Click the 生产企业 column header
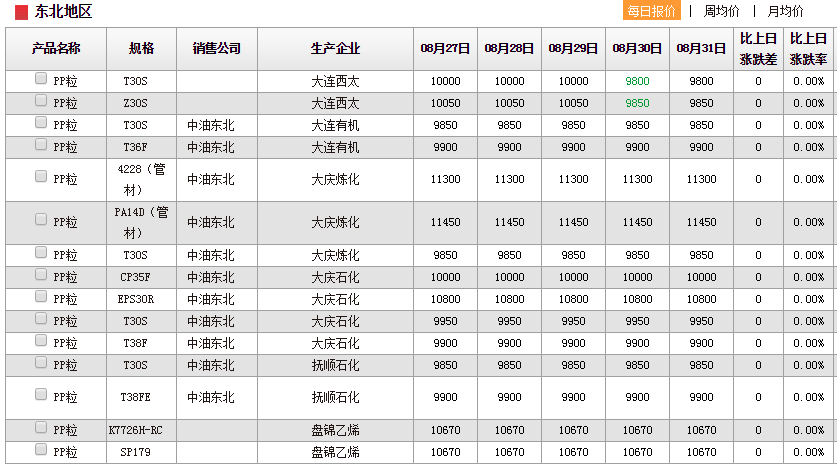Screen dimensions: 837x465 coord(335,49)
